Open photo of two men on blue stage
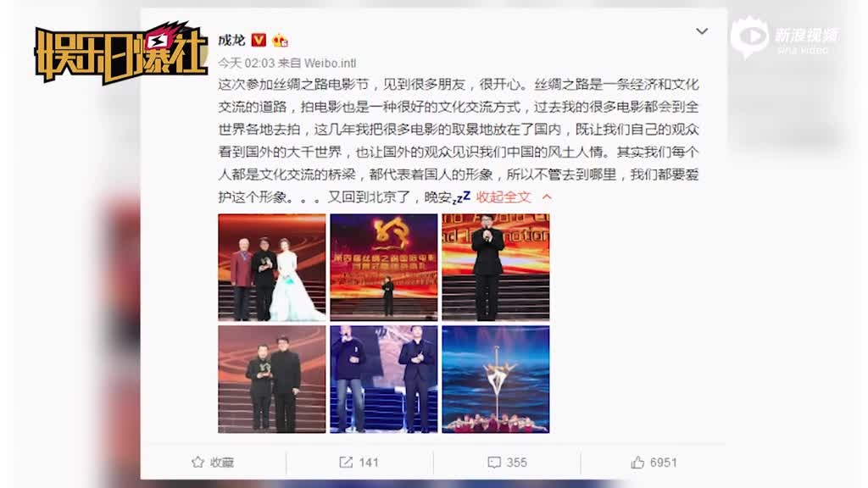 (x=384, y=379)
